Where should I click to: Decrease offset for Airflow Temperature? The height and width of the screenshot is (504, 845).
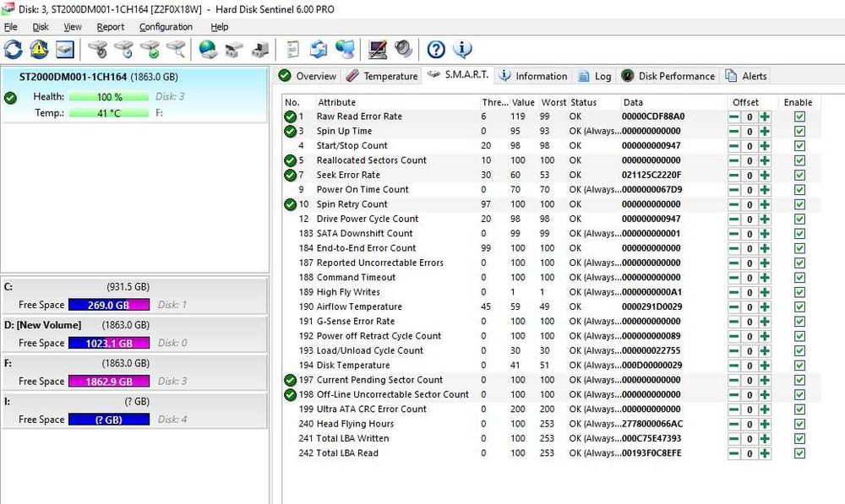(734, 307)
